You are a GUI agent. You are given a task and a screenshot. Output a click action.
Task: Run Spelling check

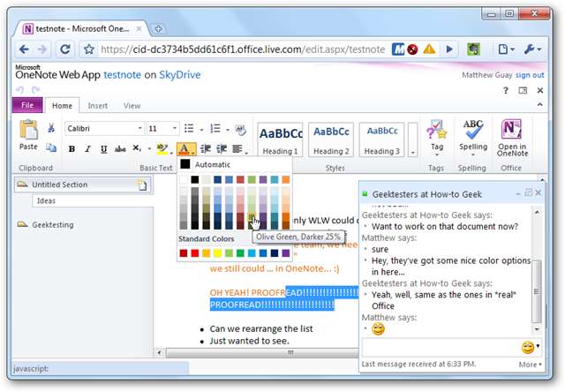pyautogui.click(x=473, y=138)
